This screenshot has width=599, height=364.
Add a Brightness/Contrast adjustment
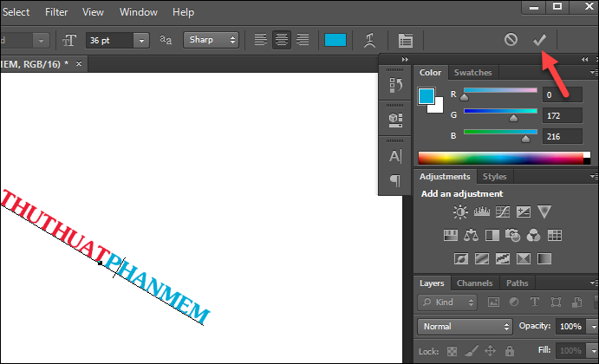tap(460, 211)
